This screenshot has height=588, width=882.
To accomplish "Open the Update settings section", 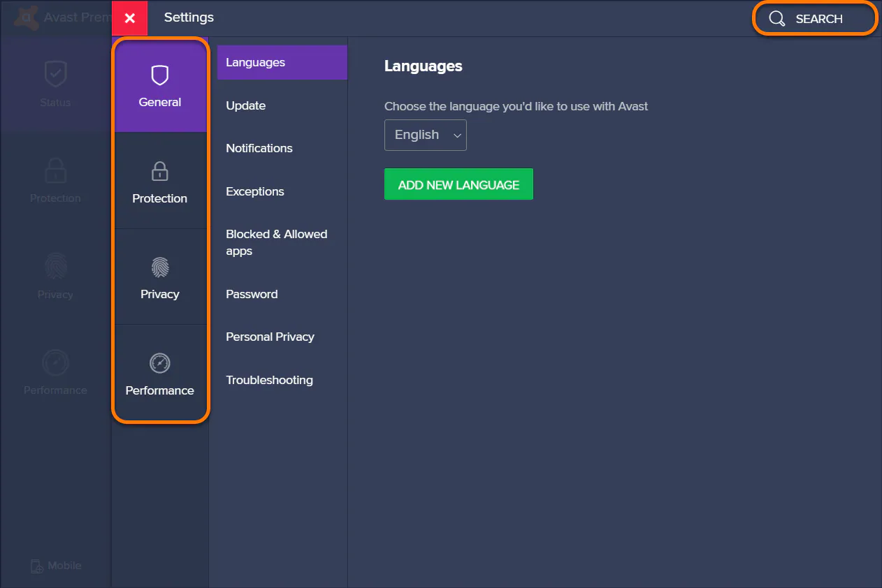I will [x=246, y=105].
